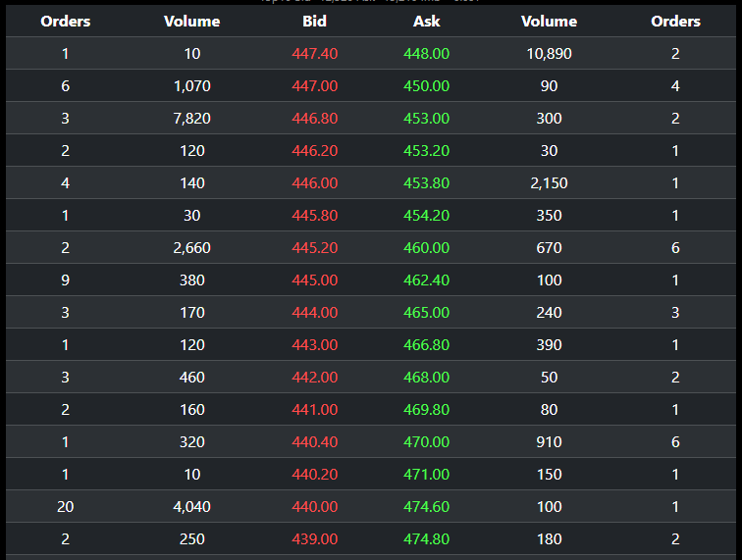Select the 2,660 volume cell
Image resolution: width=742 pixels, height=560 pixels.
point(192,247)
